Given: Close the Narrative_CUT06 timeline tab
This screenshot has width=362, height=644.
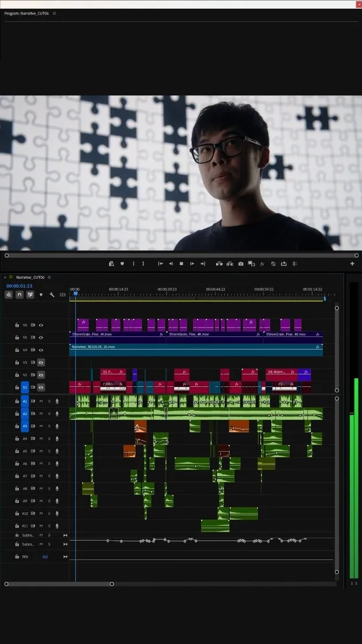Looking at the screenshot, I should (x=5, y=277).
